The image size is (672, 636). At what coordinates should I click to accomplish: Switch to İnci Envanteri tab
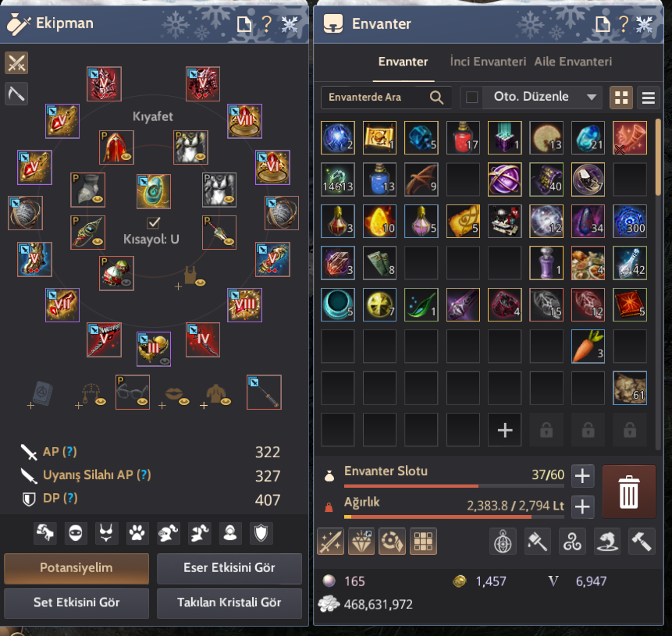coord(488,62)
